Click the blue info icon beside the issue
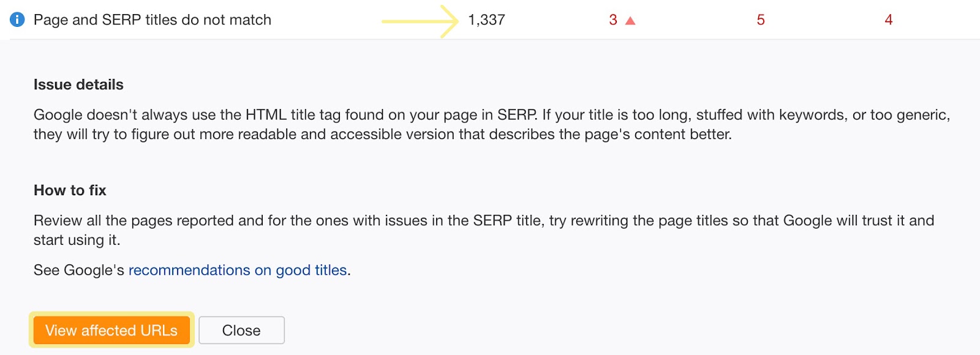The height and width of the screenshot is (355, 980). pos(17,20)
